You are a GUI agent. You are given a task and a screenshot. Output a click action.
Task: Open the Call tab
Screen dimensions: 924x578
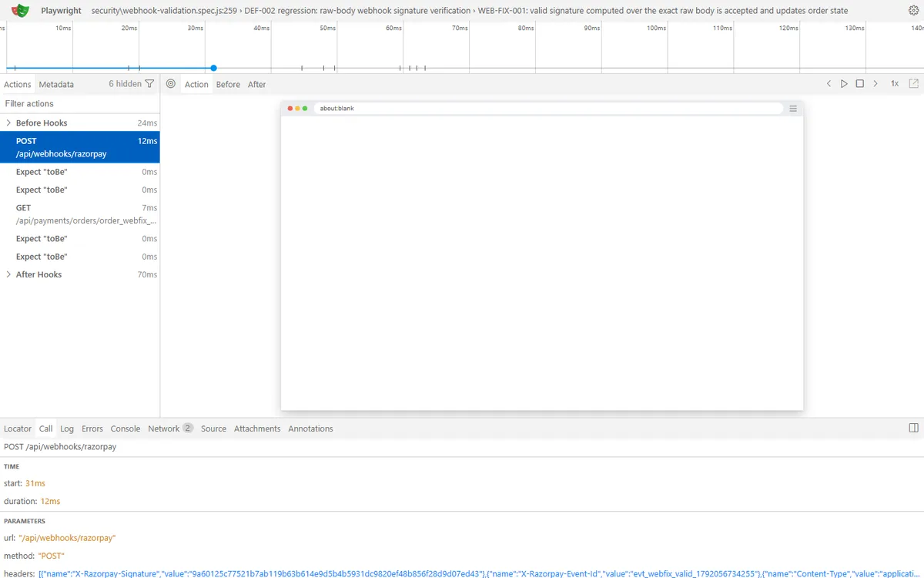click(46, 428)
